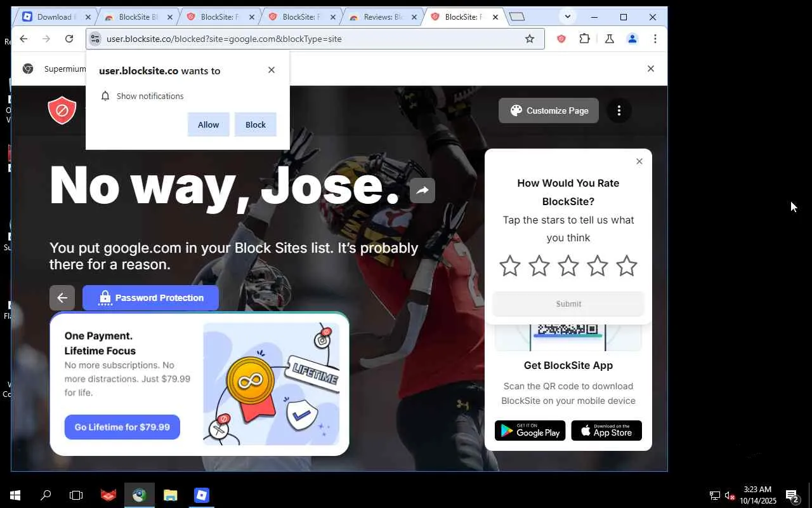
Task: Switch to the Download tab
Action: (56, 17)
